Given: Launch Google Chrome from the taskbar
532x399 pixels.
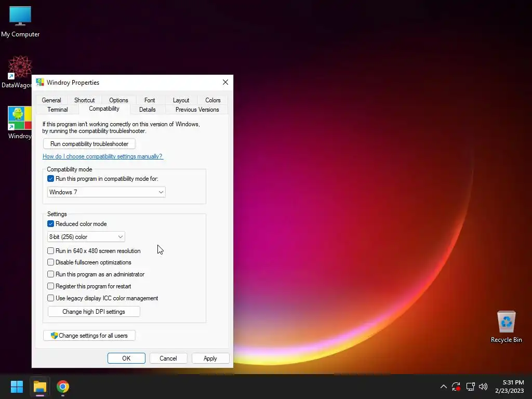Looking at the screenshot, I should [63, 387].
